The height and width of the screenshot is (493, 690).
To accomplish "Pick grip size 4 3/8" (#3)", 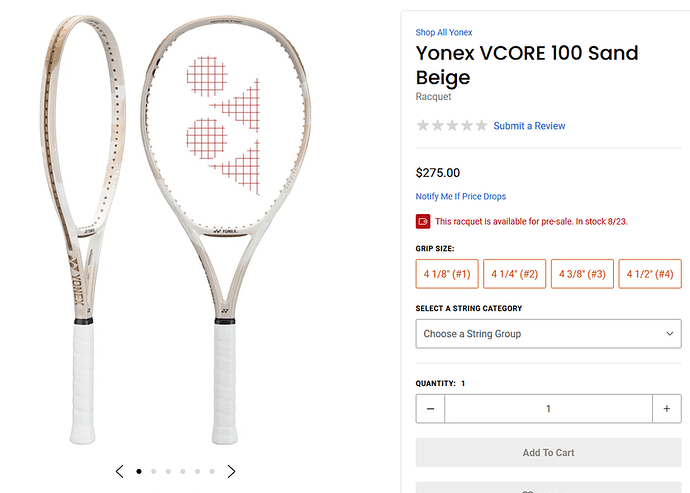I will click(582, 274).
